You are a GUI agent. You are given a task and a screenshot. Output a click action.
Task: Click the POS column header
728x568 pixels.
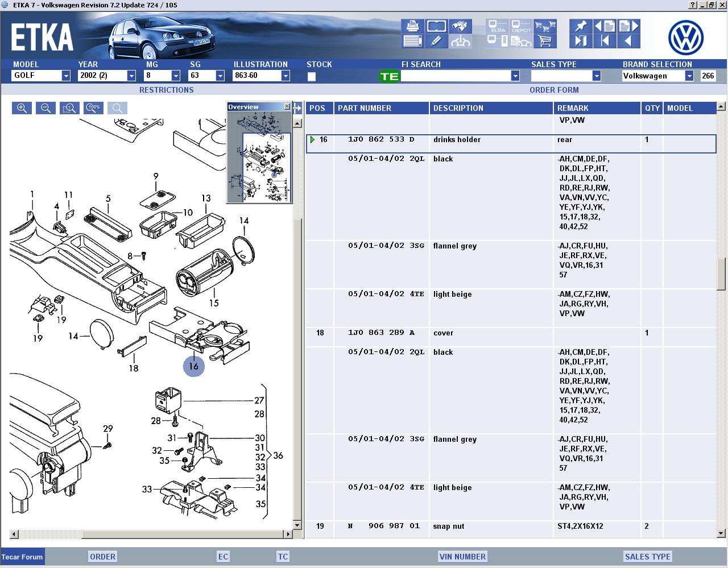coord(319,108)
